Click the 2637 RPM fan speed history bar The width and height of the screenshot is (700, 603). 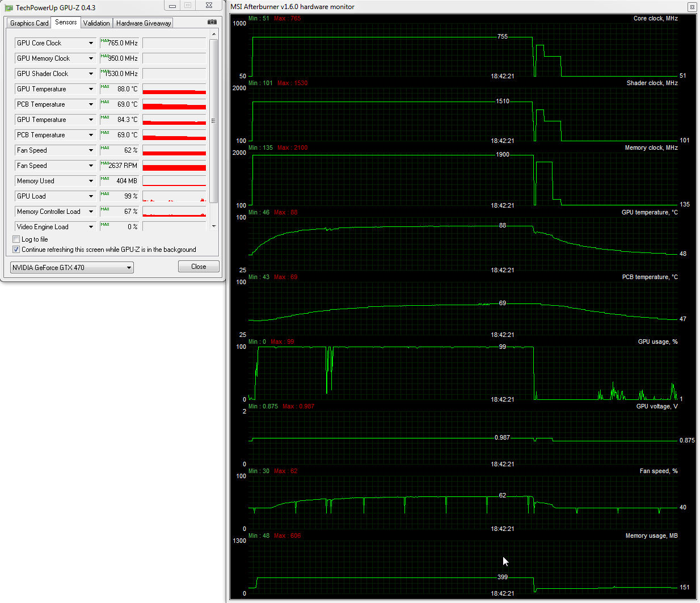pyautogui.click(x=174, y=166)
